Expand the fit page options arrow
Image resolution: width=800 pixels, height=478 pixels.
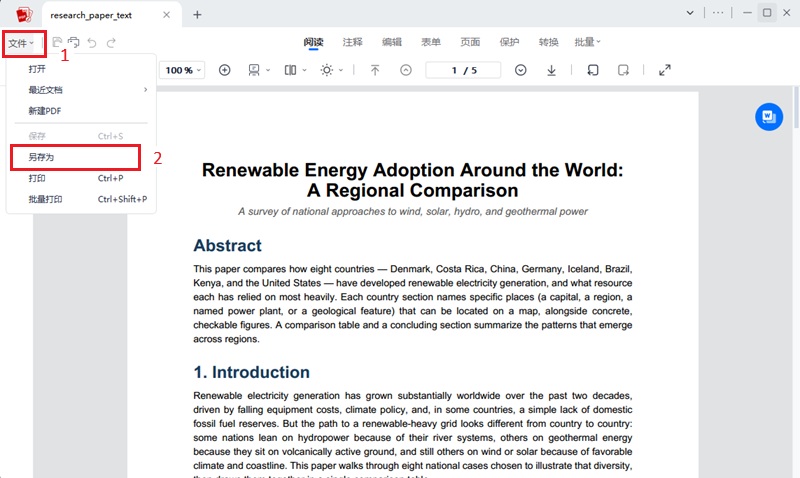268,70
